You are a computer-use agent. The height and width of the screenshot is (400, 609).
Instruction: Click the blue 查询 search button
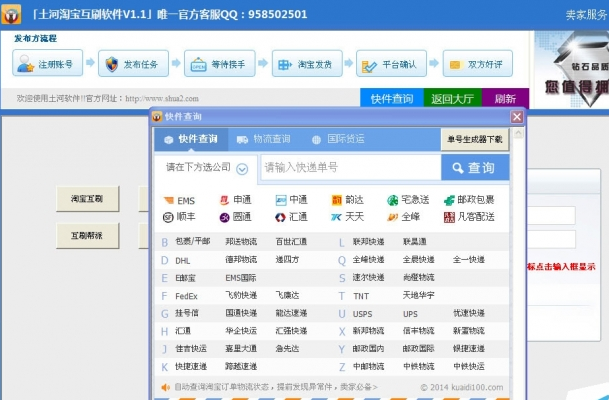(475, 168)
